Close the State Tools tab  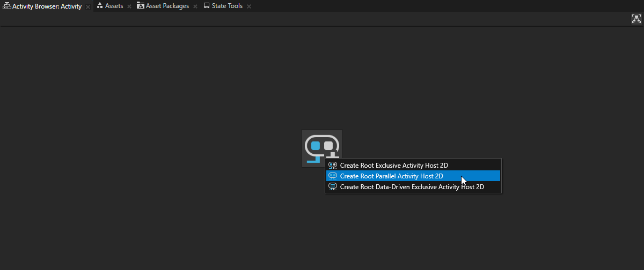249,6
